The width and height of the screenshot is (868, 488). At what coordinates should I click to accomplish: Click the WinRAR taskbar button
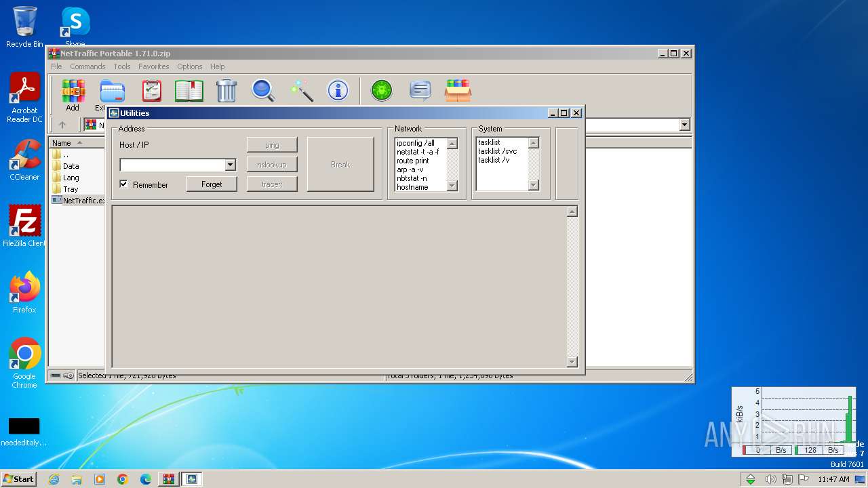tap(169, 479)
